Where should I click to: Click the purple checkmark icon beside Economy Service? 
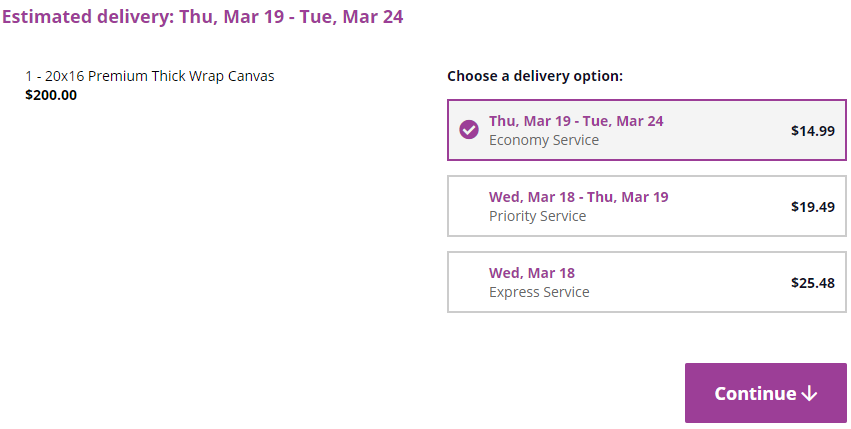(x=469, y=130)
